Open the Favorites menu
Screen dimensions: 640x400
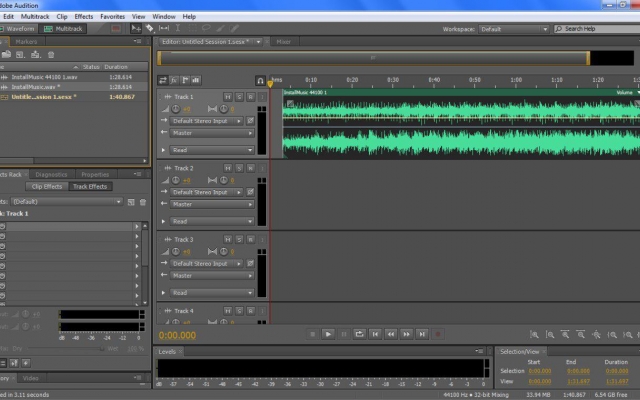[x=113, y=16]
